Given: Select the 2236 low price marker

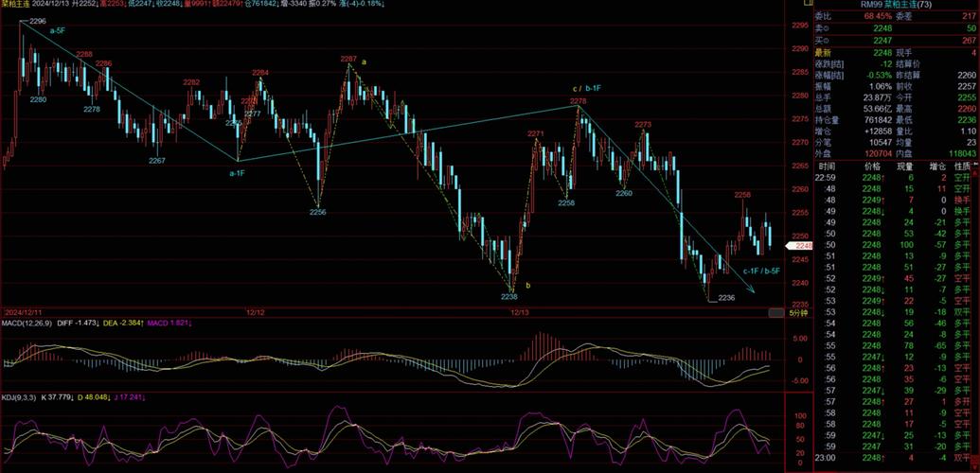Looking at the screenshot, I should (x=726, y=298).
